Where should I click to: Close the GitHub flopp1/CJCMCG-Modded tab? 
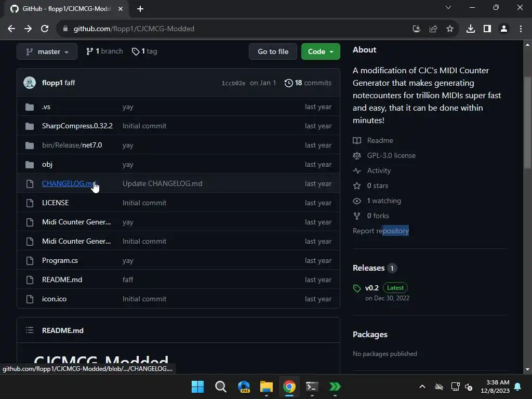point(121,9)
